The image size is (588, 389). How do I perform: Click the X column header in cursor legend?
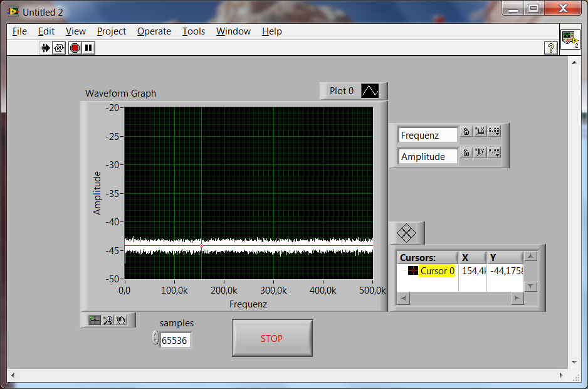(x=473, y=258)
